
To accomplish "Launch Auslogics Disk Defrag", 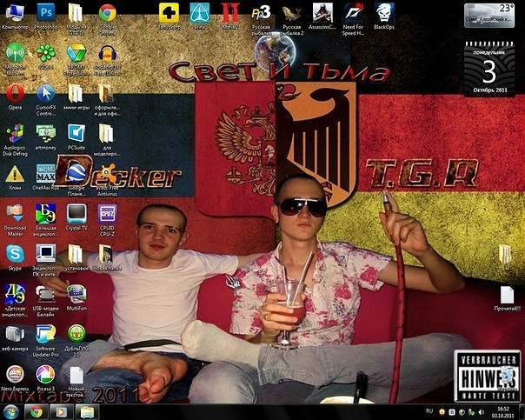I will pyautogui.click(x=15, y=132).
